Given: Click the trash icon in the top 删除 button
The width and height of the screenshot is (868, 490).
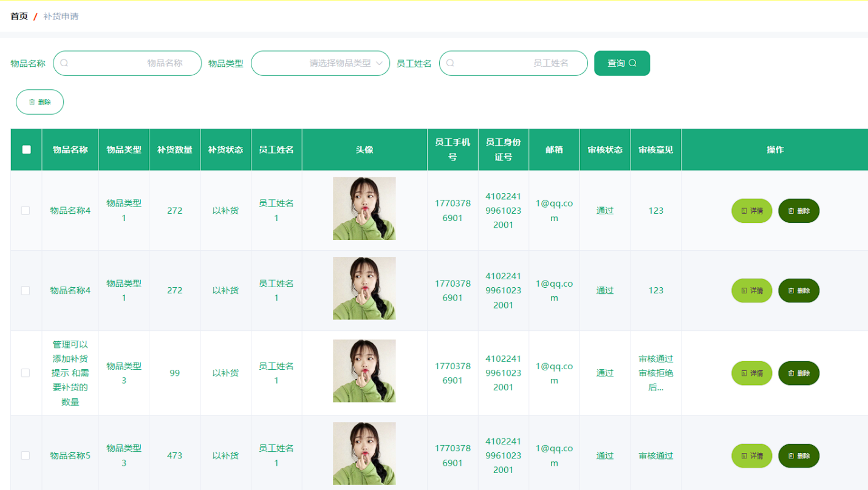Looking at the screenshot, I should click(32, 102).
